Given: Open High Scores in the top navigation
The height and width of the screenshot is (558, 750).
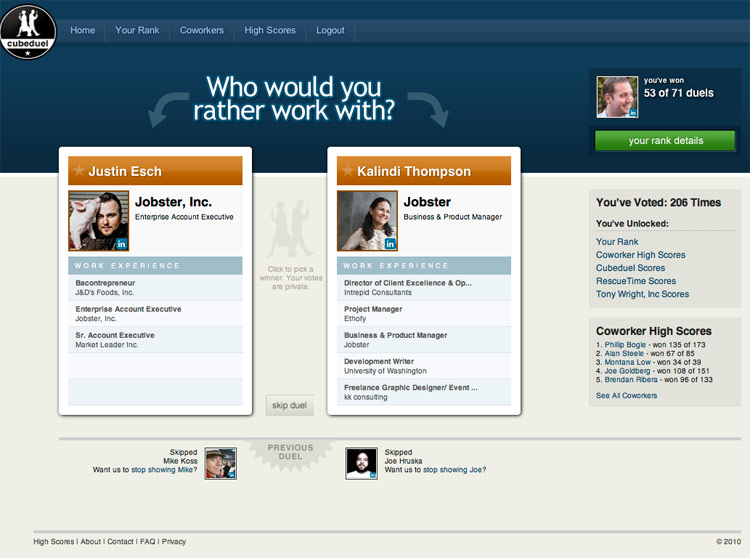Looking at the screenshot, I should [270, 31].
